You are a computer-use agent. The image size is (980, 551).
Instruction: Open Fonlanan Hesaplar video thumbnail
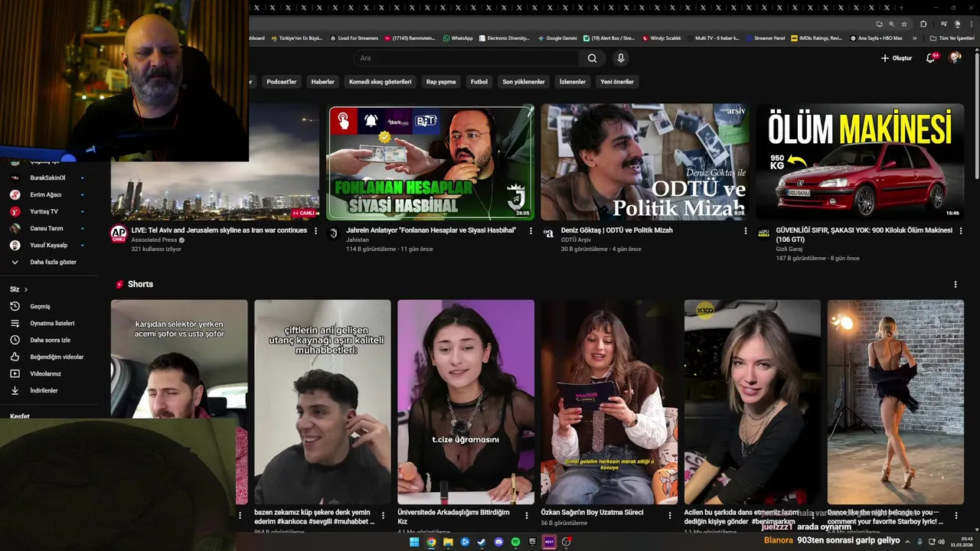430,162
